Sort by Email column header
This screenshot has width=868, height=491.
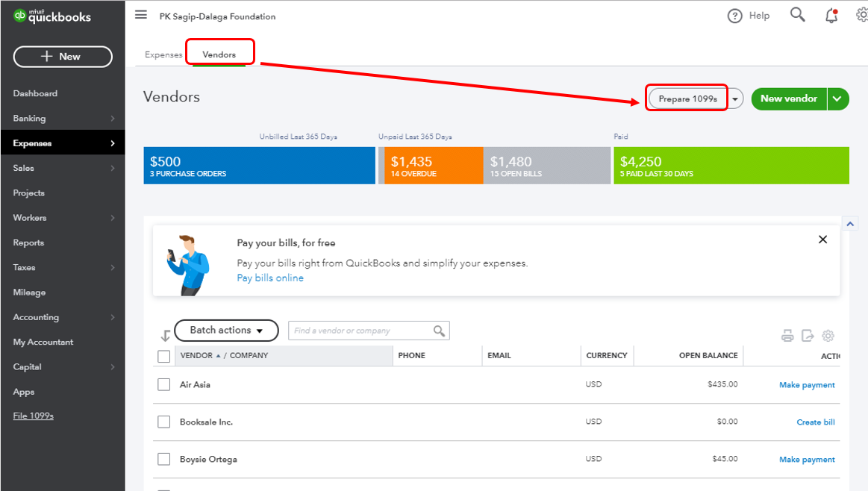coord(499,355)
